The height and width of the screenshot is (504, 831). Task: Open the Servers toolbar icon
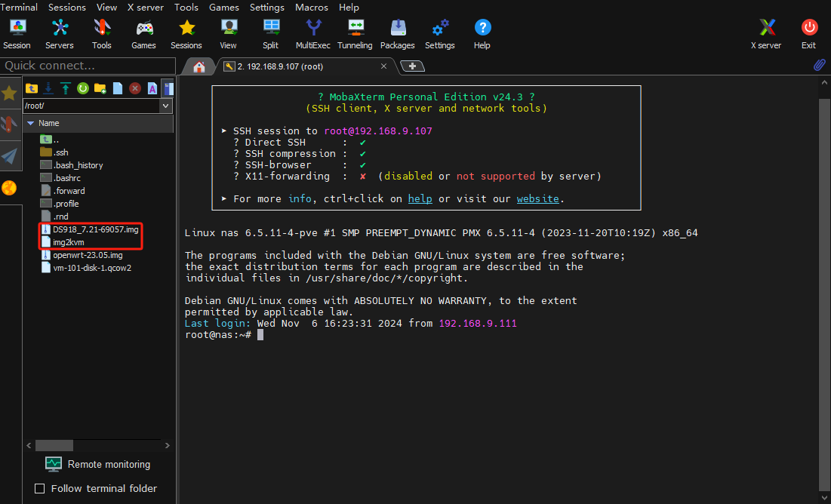[59, 34]
